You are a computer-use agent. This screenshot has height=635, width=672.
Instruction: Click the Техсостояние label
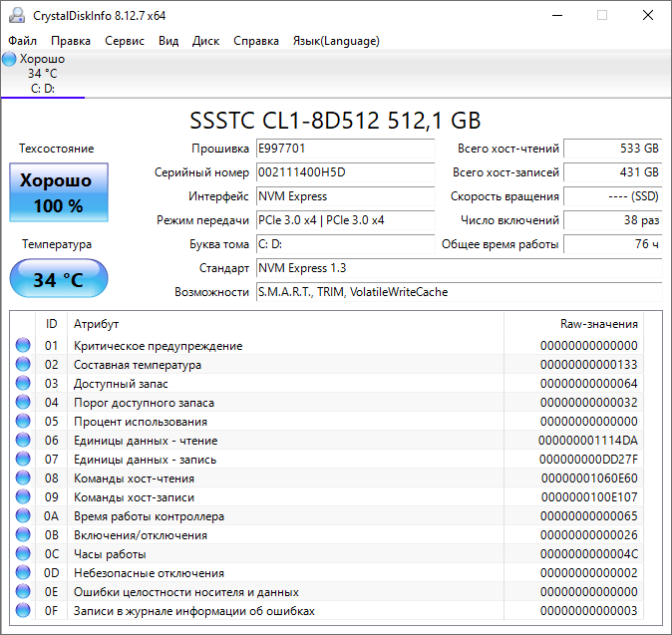coord(56,149)
